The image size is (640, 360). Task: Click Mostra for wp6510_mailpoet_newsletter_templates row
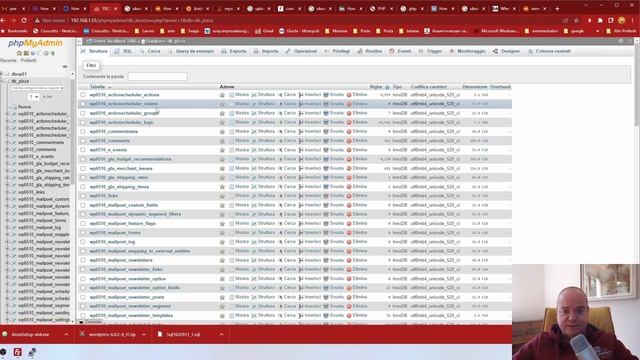click(239, 315)
